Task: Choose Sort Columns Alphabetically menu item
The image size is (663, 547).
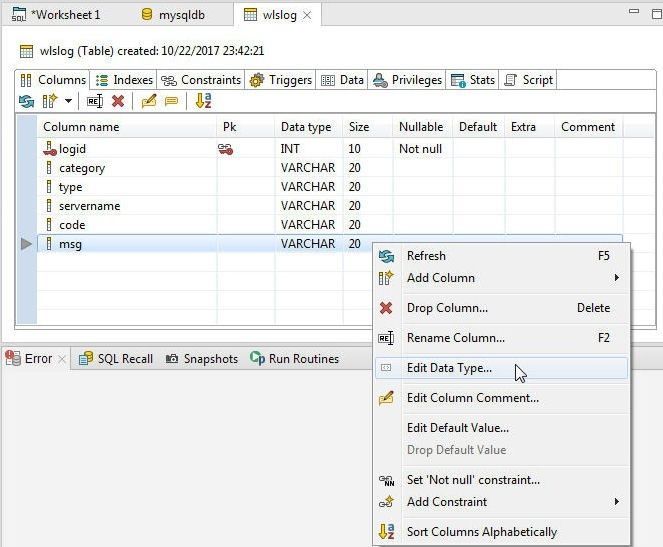Action: (501, 532)
